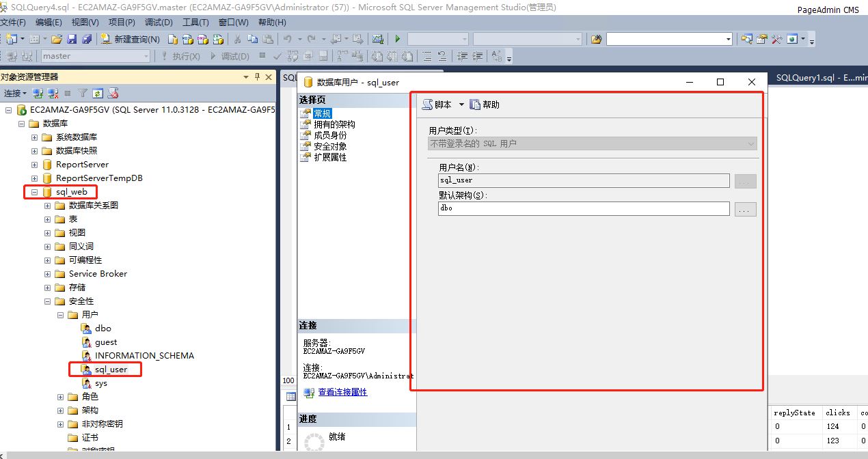Select the dbo user in tree
Viewport: 868px width, 459px height.
[x=103, y=329]
